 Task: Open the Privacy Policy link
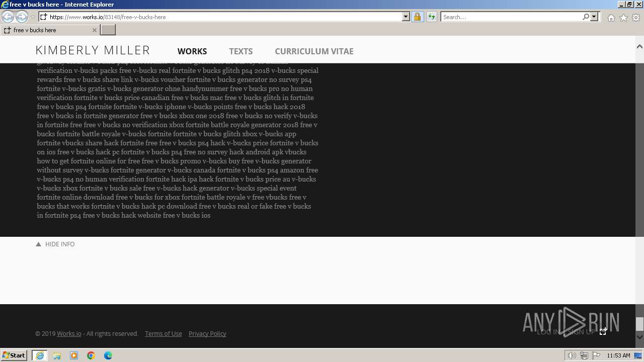click(x=207, y=333)
